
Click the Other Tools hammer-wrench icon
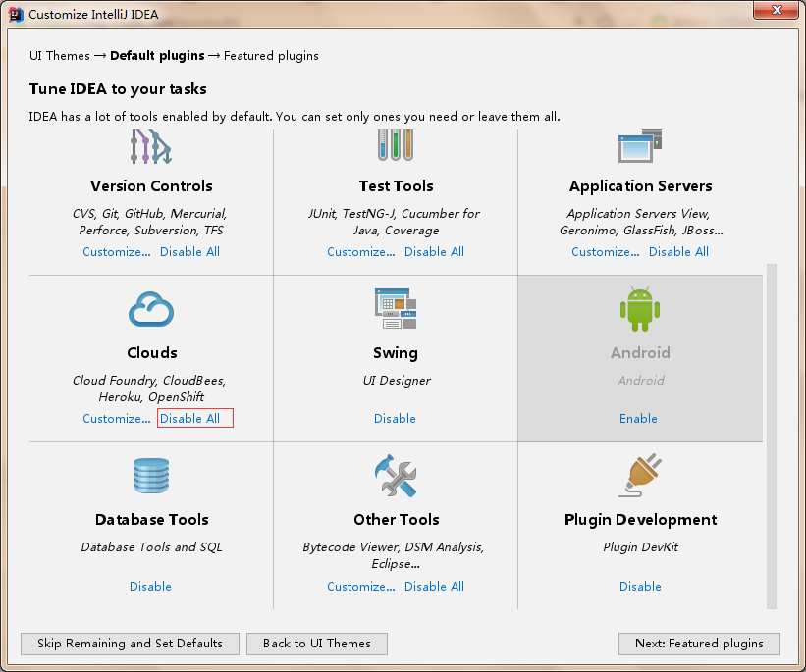click(396, 476)
